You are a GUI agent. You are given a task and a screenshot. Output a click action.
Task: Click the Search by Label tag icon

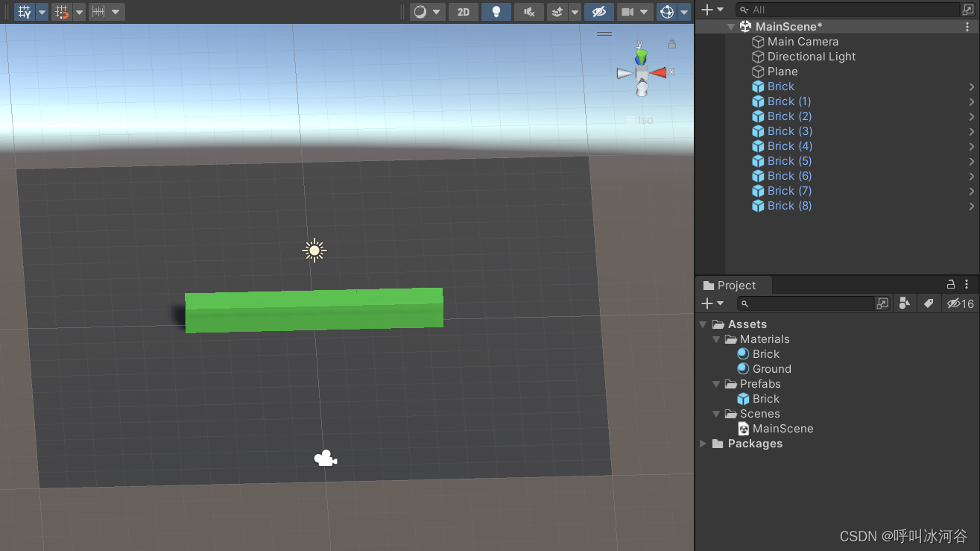tap(929, 303)
